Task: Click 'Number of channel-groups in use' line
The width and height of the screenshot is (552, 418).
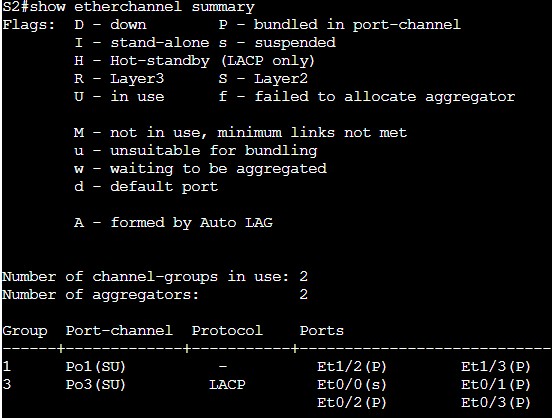Action: [155, 277]
